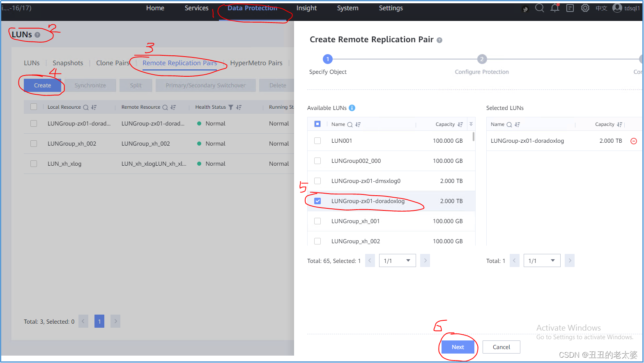Open the Home menu
Image resolution: width=644 pixels, height=363 pixels.
click(x=155, y=8)
